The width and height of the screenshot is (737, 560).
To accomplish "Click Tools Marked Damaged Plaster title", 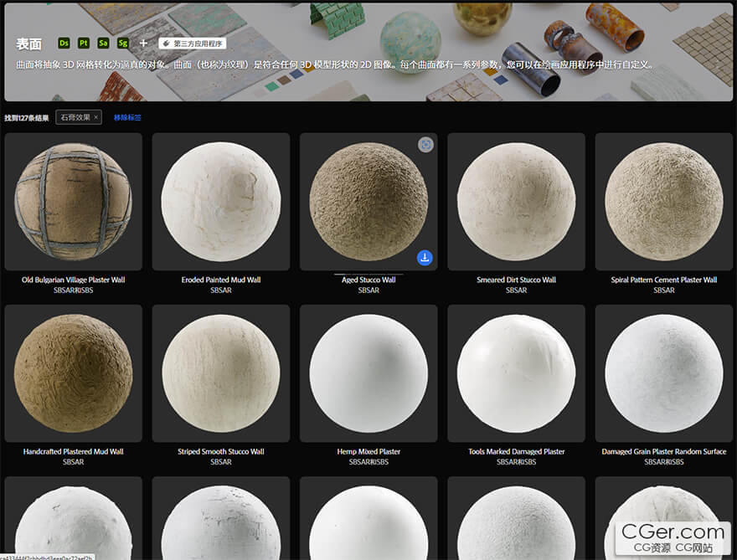I will tap(516, 452).
